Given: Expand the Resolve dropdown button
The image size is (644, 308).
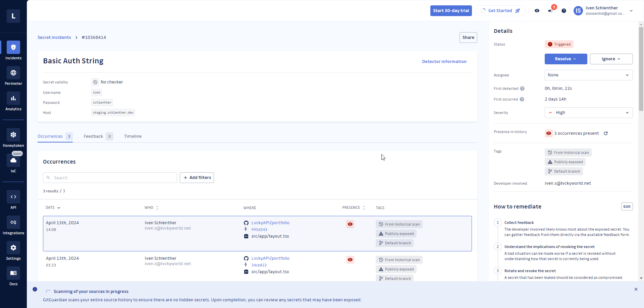Looking at the screenshot, I should (566, 59).
